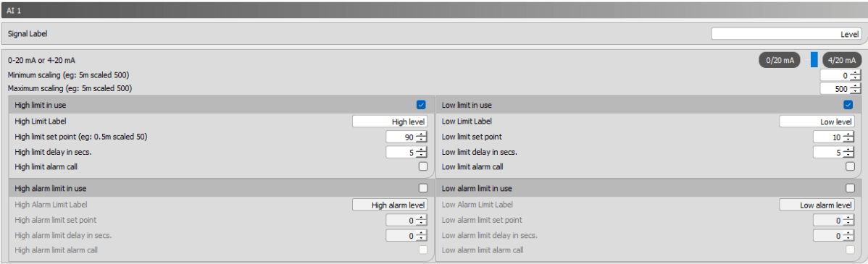
Task: Click the High Alarm Limit Label field
Action: 390,205
